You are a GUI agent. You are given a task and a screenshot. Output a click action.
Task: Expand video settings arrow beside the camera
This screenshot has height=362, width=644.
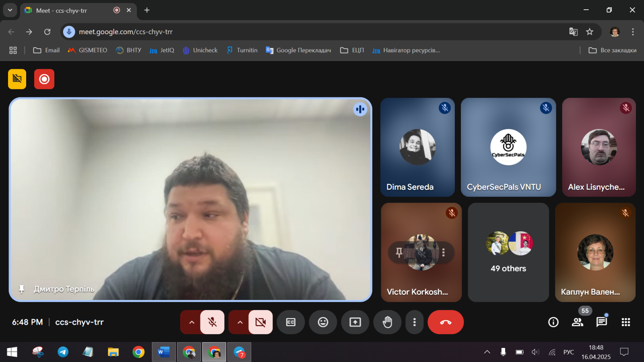pyautogui.click(x=240, y=322)
